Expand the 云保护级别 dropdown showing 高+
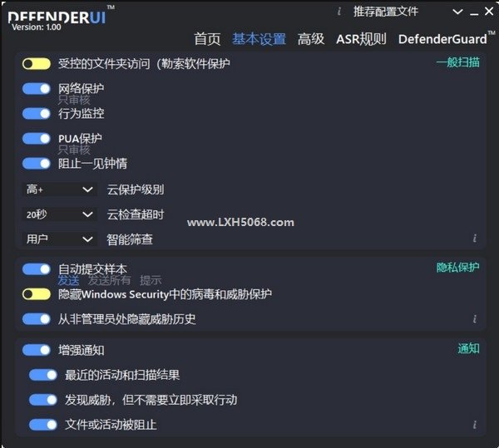Screen dimensions: 499x448 click(59, 190)
